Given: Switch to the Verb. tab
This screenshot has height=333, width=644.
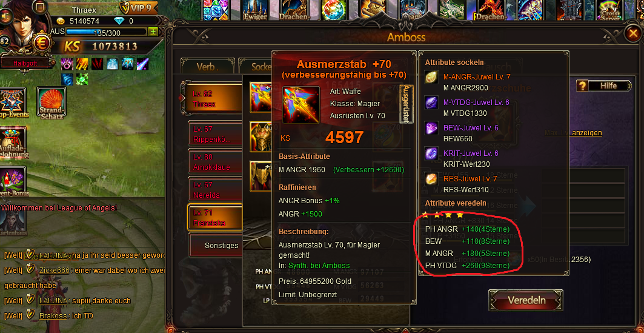Looking at the screenshot, I should coord(207,66).
